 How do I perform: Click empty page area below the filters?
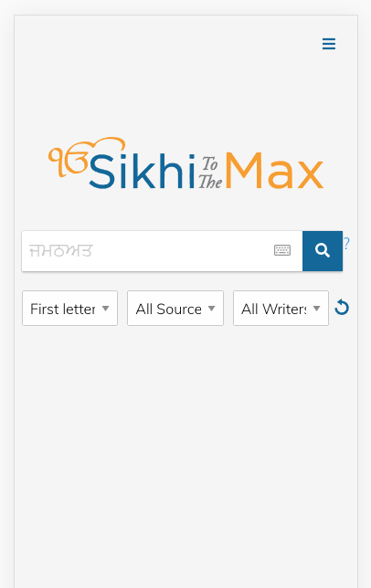click(x=185, y=450)
